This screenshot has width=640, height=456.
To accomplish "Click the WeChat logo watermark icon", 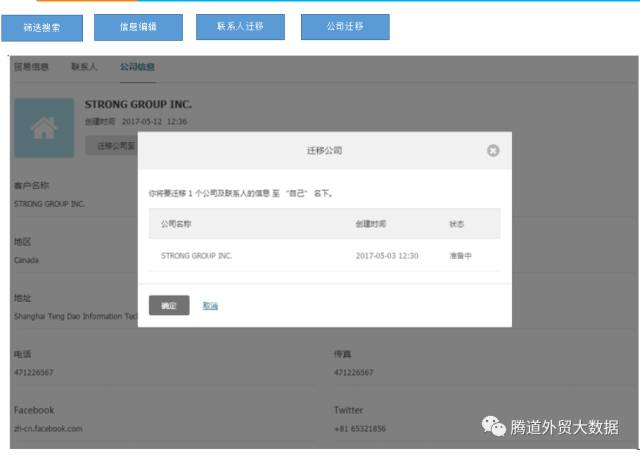I will click(x=495, y=427).
